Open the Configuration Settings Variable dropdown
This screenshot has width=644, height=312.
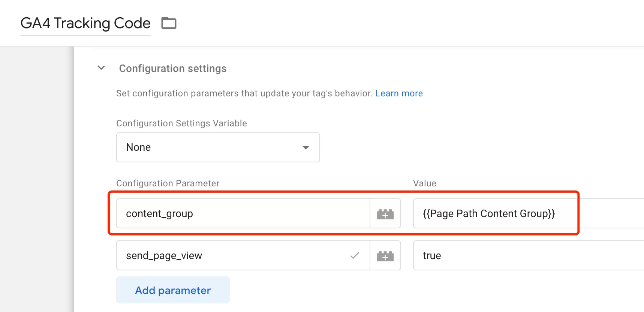pyautogui.click(x=218, y=147)
